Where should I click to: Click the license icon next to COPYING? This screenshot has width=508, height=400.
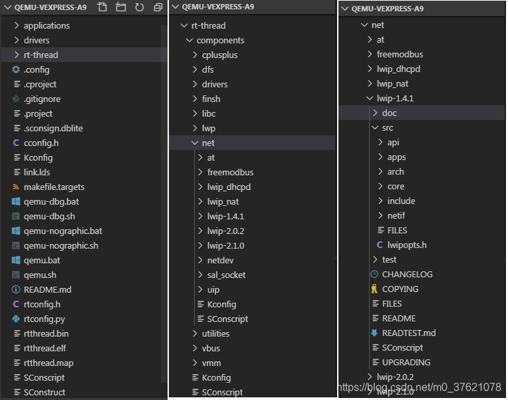(374, 289)
